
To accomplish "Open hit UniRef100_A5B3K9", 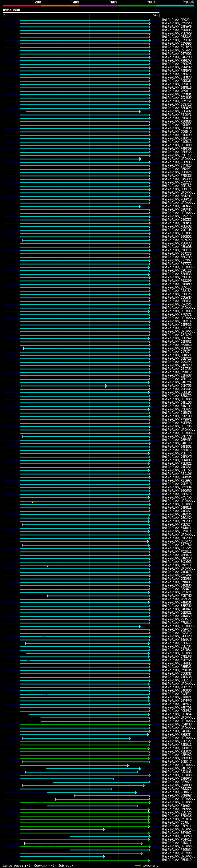I will pyautogui.click(x=177, y=33).
